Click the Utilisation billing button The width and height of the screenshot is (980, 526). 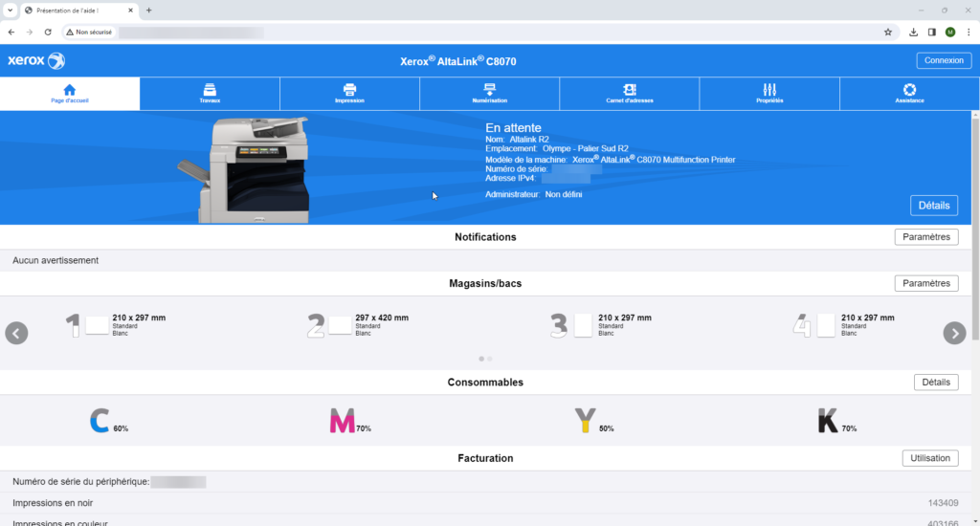click(929, 458)
